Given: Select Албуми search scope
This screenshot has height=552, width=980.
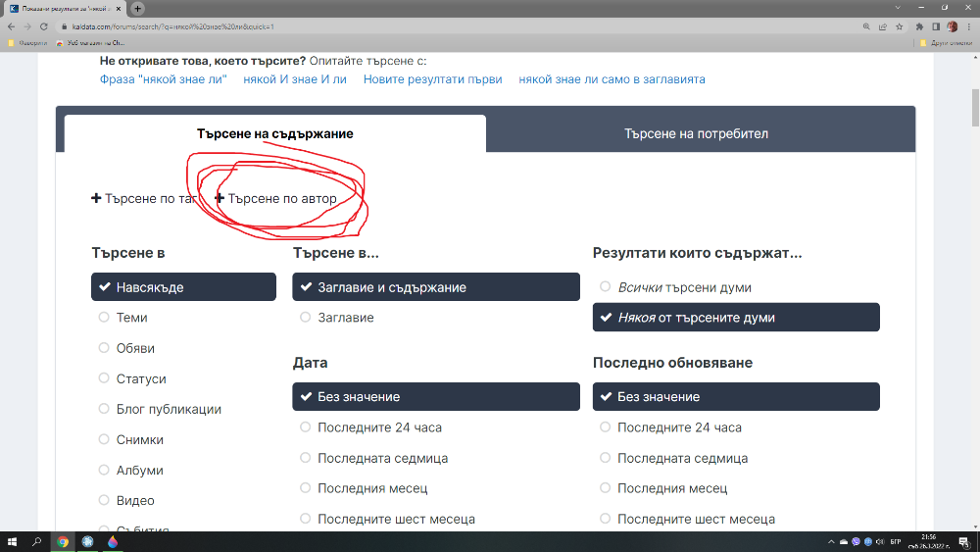Looking at the screenshot, I should tap(130, 471).
